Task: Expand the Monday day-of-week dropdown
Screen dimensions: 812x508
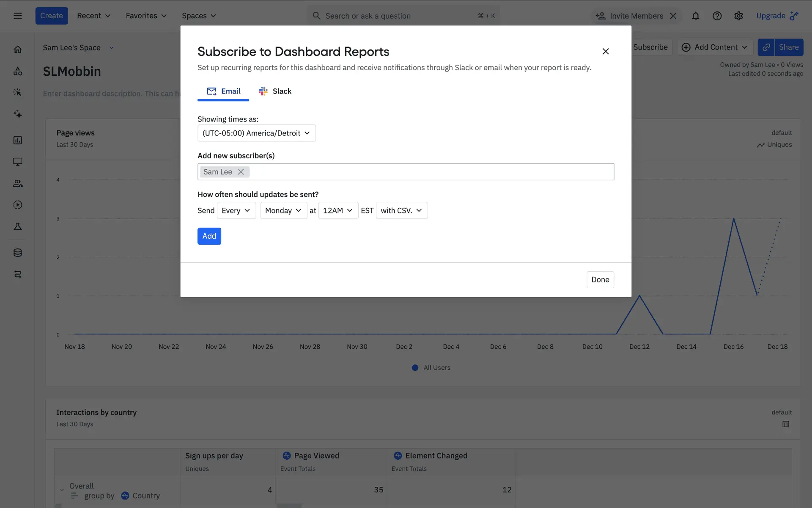Action: [283, 210]
